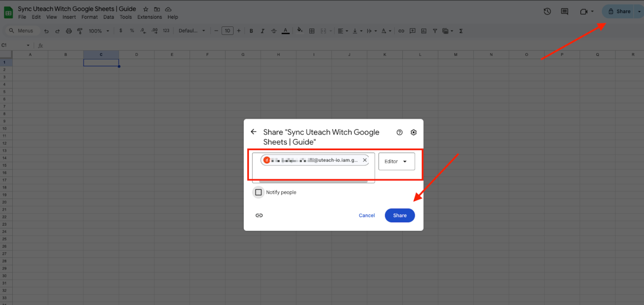Decrease decimal places

click(x=143, y=31)
